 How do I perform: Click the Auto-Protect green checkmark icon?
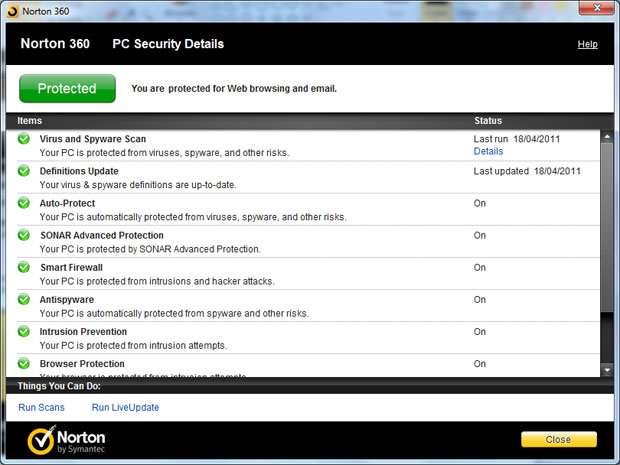click(x=24, y=203)
